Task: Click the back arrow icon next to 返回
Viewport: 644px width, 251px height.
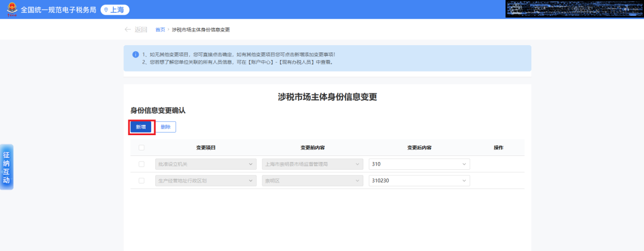Action: (x=127, y=29)
